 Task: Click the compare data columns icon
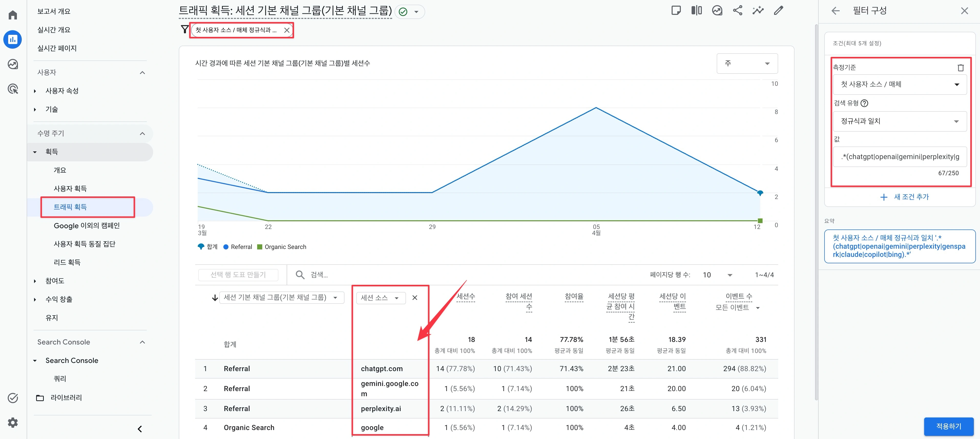pos(696,11)
